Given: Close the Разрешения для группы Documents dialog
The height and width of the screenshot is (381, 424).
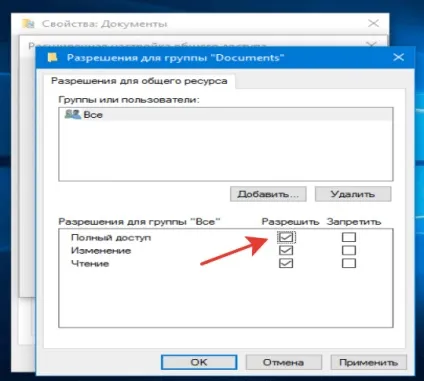Looking at the screenshot, I should (x=398, y=57).
